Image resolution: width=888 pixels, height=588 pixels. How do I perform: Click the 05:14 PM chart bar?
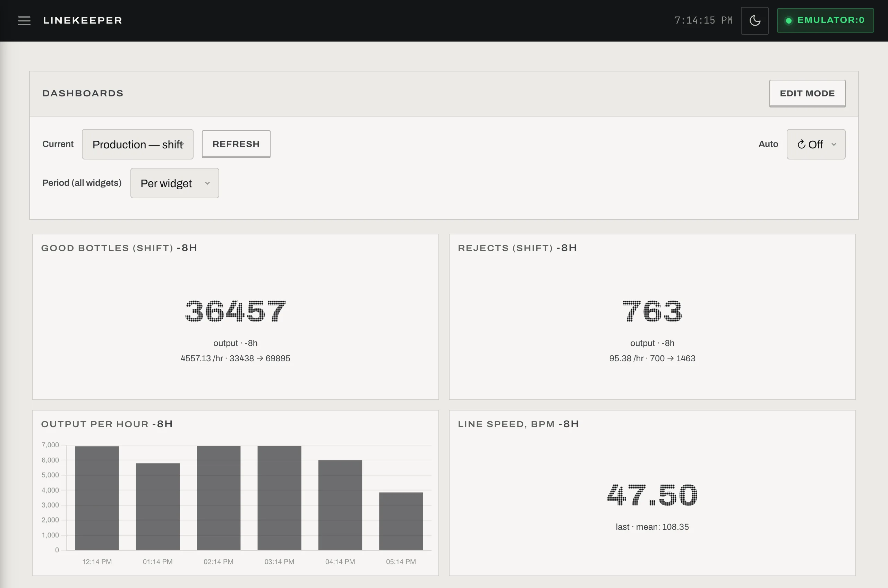401,521
